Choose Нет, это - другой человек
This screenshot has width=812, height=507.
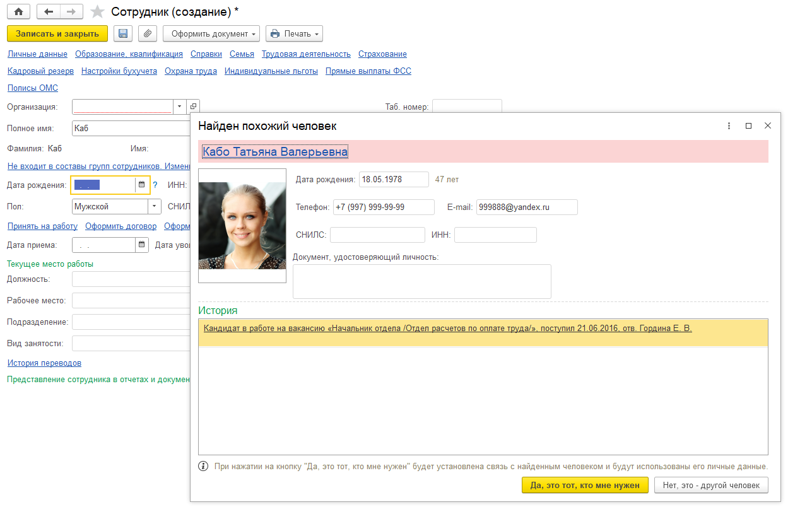point(712,485)
